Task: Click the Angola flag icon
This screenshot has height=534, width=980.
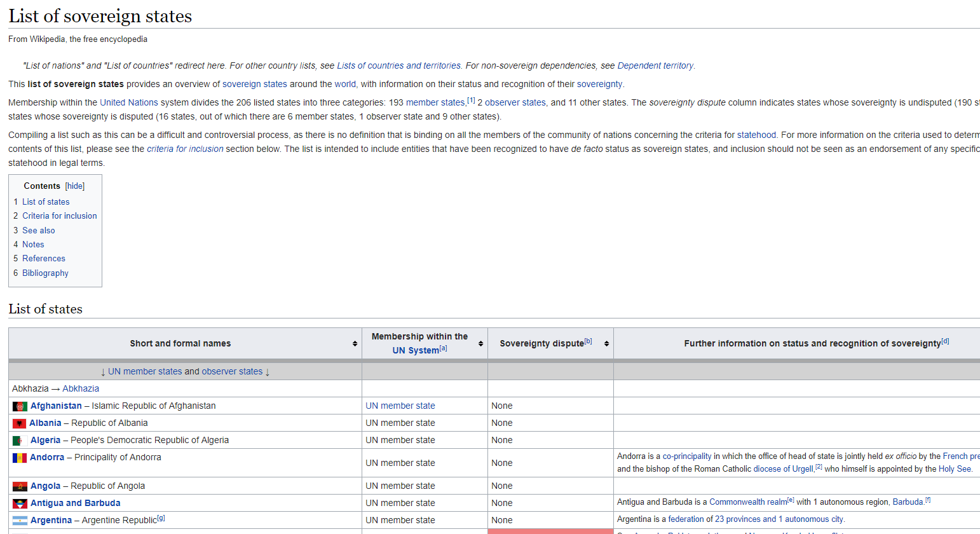Action: (20, 486)
